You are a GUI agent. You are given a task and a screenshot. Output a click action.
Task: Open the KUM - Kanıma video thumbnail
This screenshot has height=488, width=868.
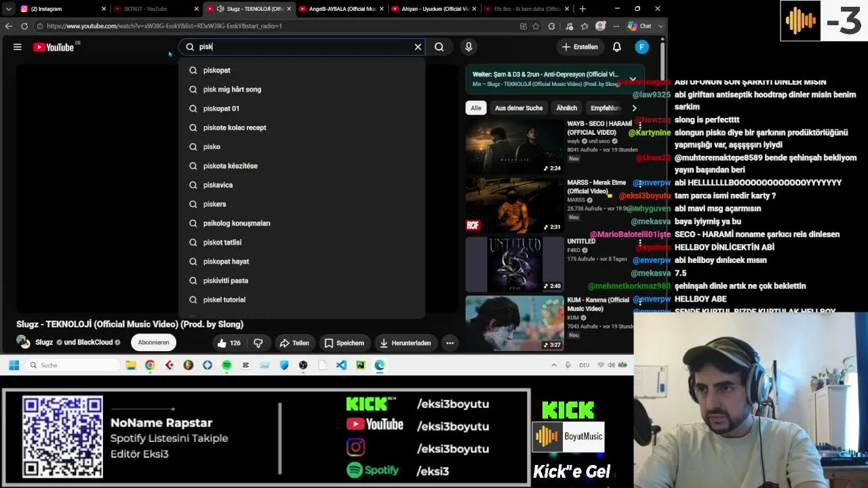514,323
